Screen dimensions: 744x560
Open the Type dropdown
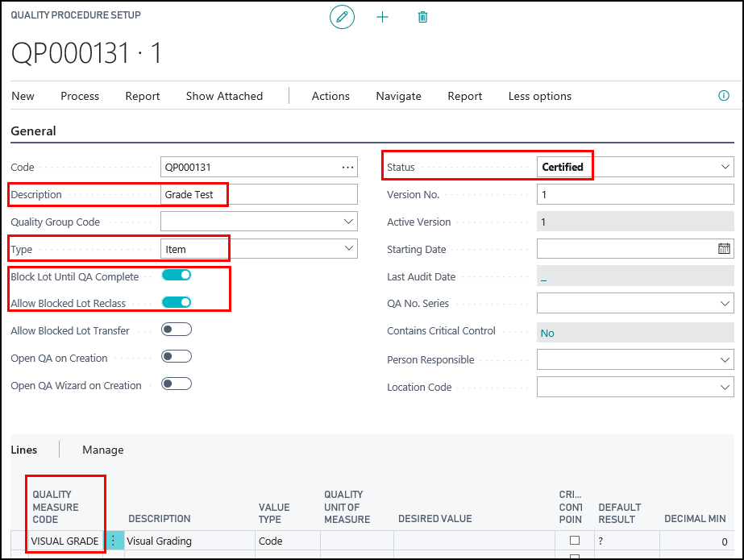348,249
